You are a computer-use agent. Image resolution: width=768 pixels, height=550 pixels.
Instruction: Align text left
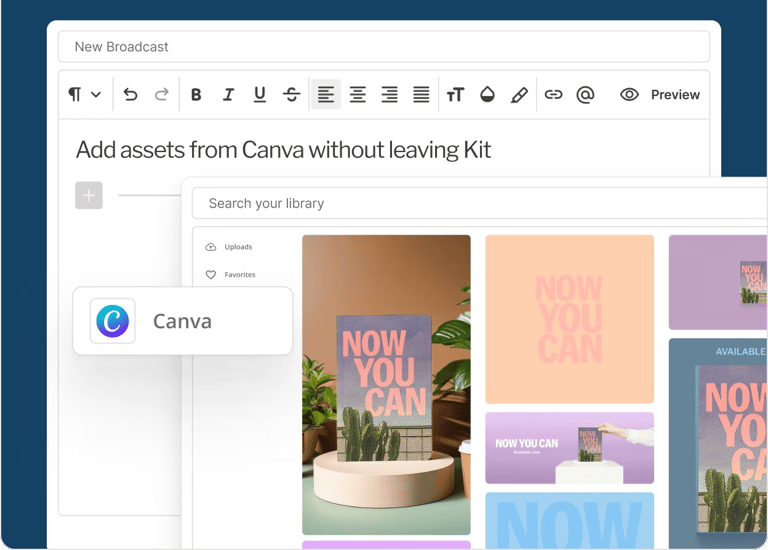pyautogui.click(x=326, y=95)
